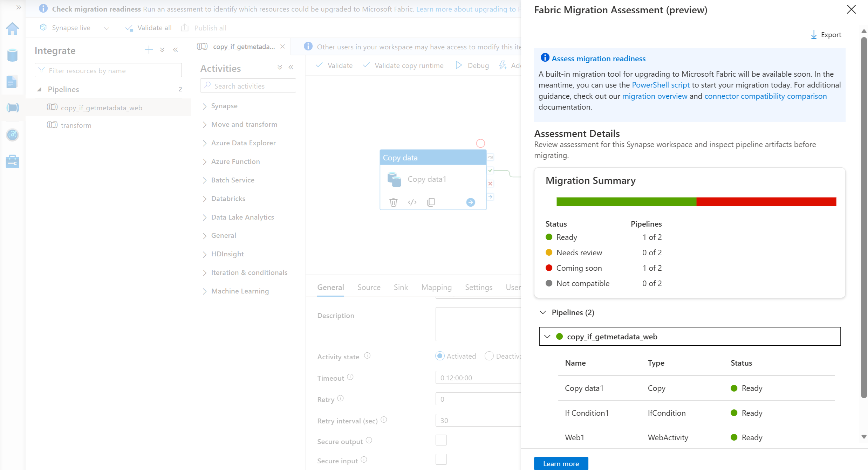Click the Learn more button

561,463
